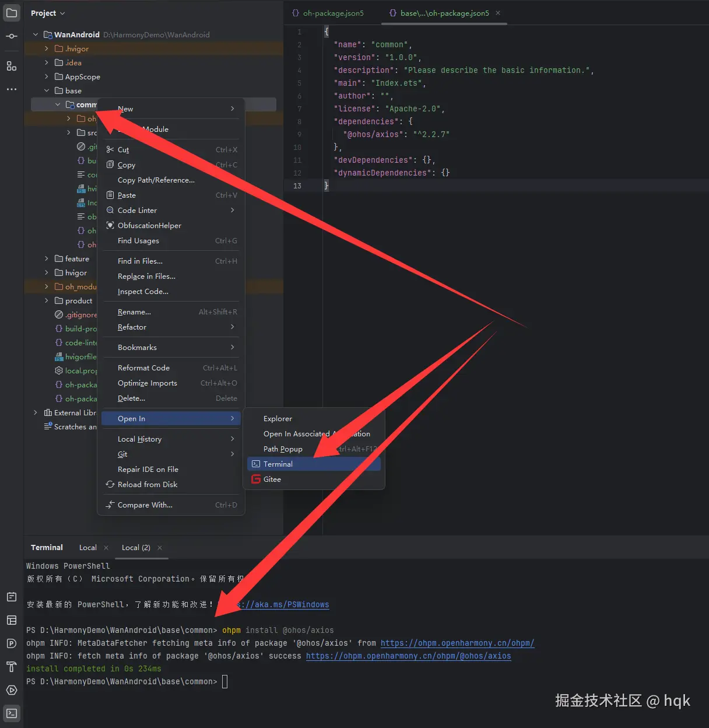709x728 pixels.
Task: Open the Log table sidebar icon
Action: (12, 620)
